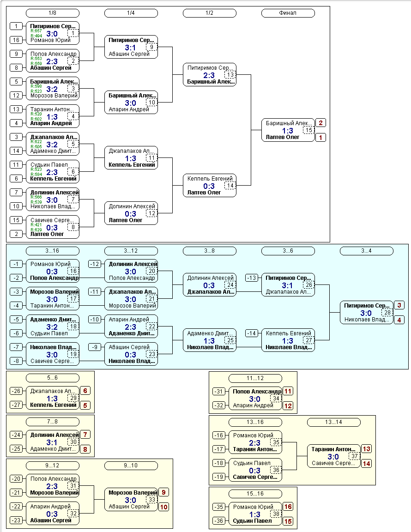Viewport: 411px width, 532px height.
Task: Click match number 15 box in final
Action: 308,130
